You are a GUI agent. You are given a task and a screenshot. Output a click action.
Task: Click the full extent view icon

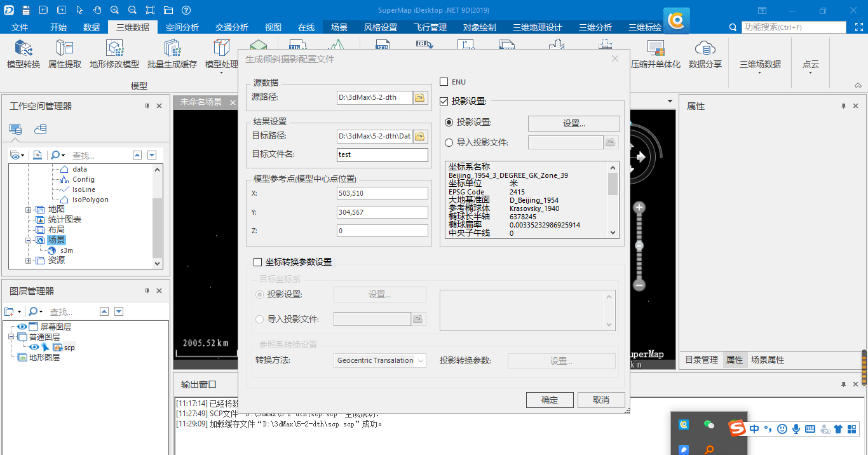point(150,10)
